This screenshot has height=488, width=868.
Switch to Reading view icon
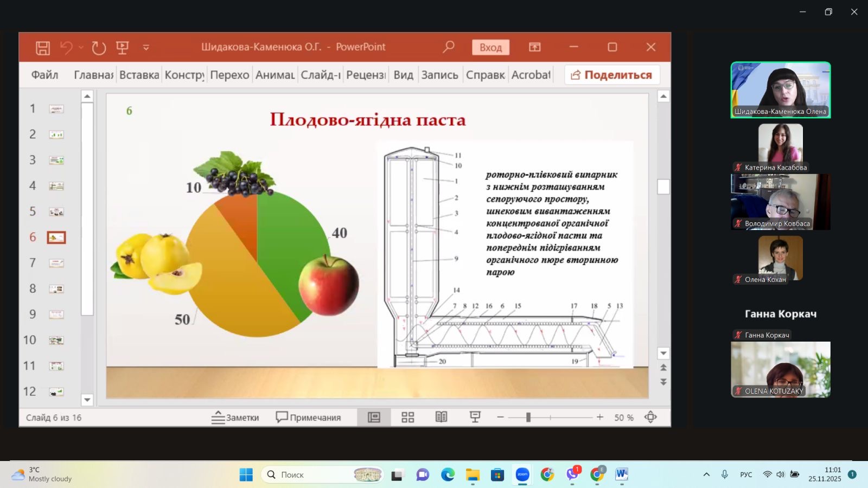click(x=441, y=417)
